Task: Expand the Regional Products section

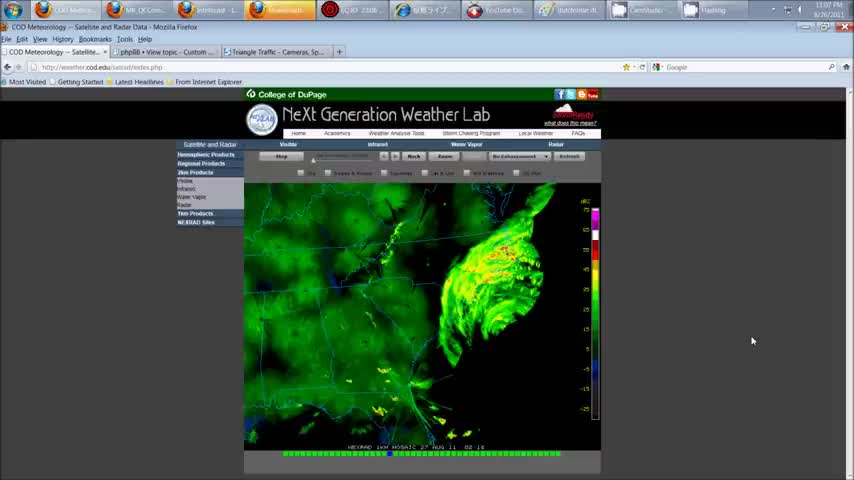Action: pyautogui.click(x=210, y=163)
